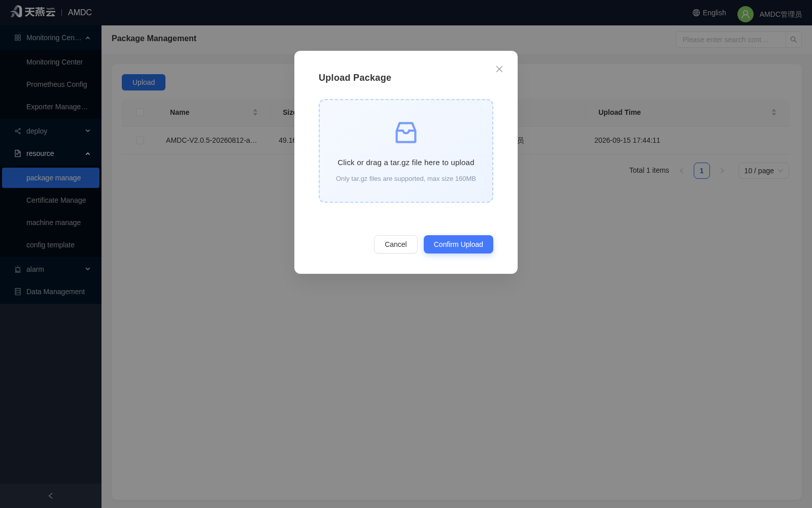Sort table by Name column arrows
The width and height of the screenshot is (812, 508).
tap(255, 112)
